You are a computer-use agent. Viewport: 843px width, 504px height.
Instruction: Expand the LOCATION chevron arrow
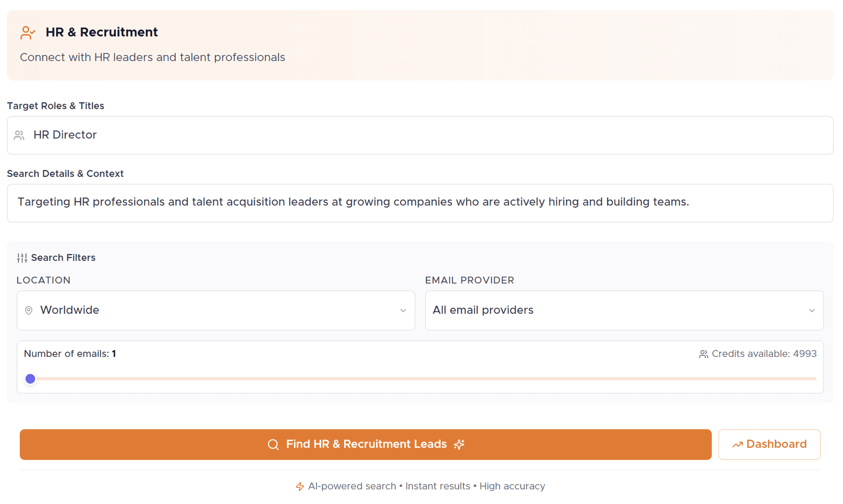pos(403,310)
